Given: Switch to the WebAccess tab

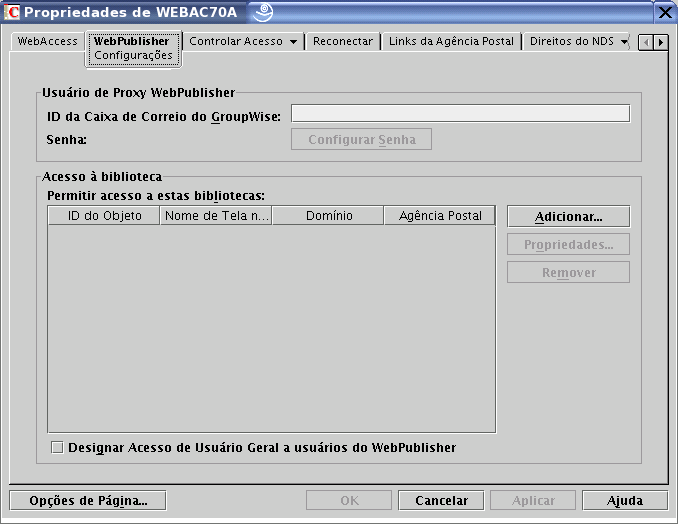Looking at the screenshot, I should pyautogui.click(x=47, y=41).
